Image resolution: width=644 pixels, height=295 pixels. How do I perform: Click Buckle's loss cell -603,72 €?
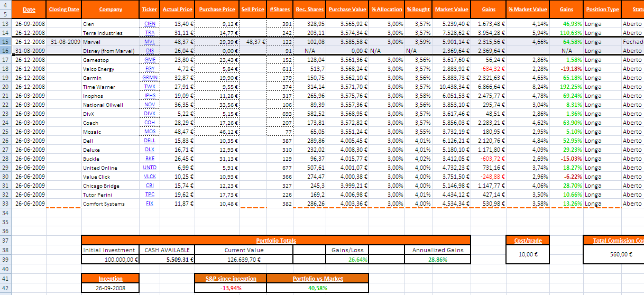coord(489,159)
